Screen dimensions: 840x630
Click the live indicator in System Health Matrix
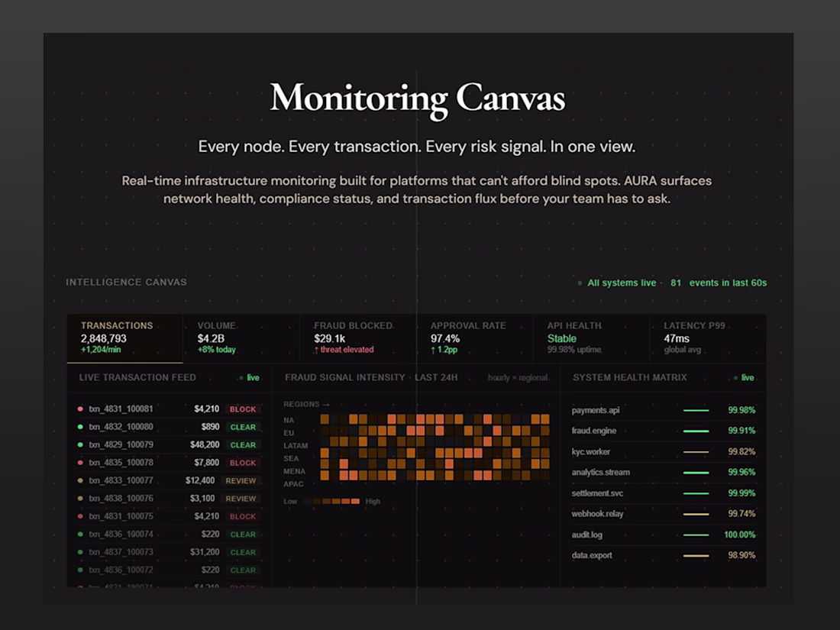click(744, 378)
